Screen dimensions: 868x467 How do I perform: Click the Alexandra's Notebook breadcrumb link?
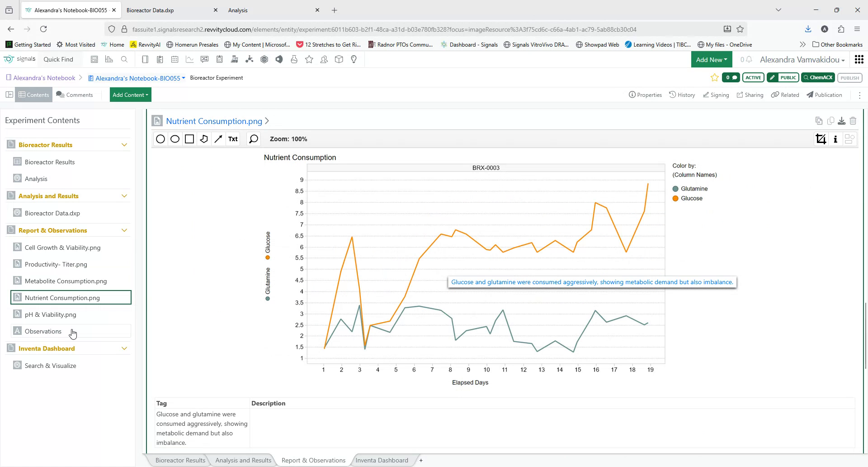coord(44,78)
